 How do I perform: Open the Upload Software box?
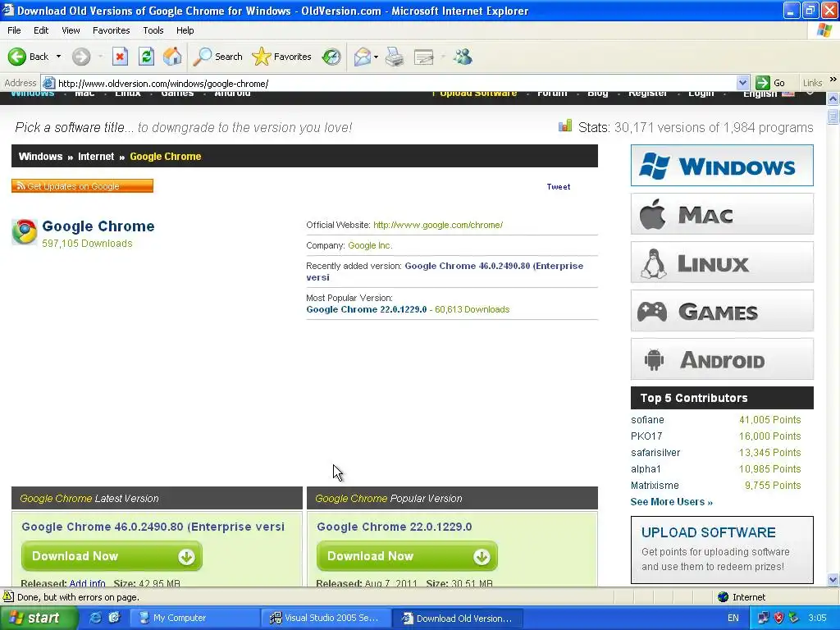[x=722, y=550]
